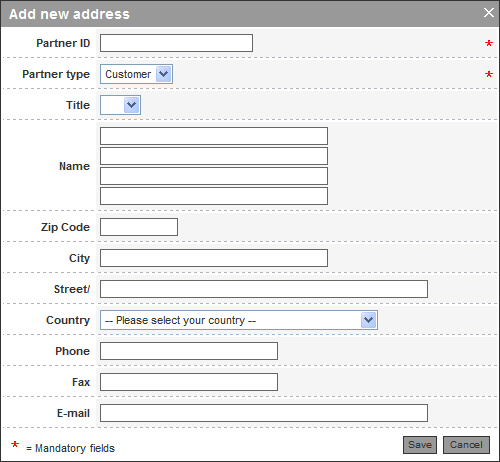
Task: Click the Phone input field
Action: (x=189, y=351)
